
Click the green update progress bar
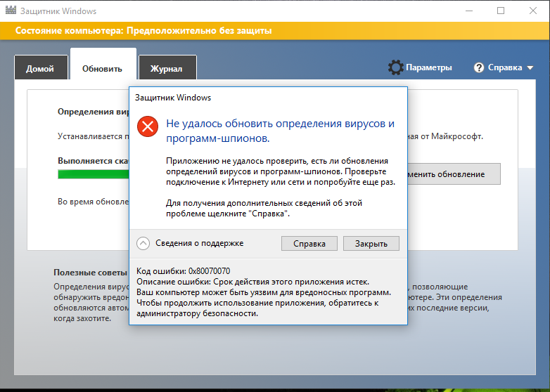point(94,174)
